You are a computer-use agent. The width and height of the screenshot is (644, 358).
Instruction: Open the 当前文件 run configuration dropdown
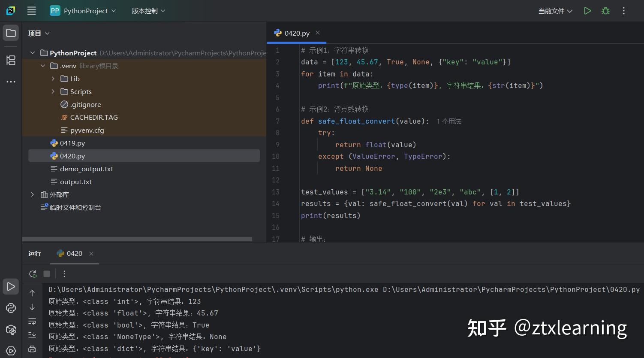click(x=555, y=11)
